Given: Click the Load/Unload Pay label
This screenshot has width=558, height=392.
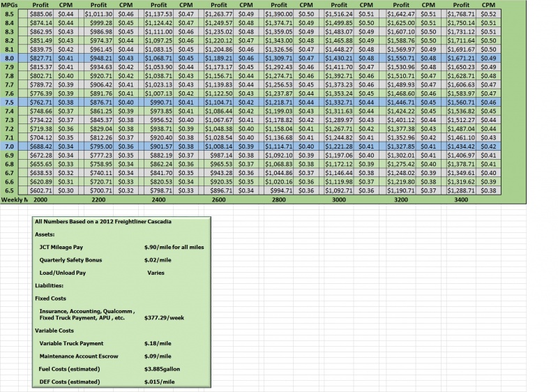Looking at the screenshot, I should [x=63, y=273].
